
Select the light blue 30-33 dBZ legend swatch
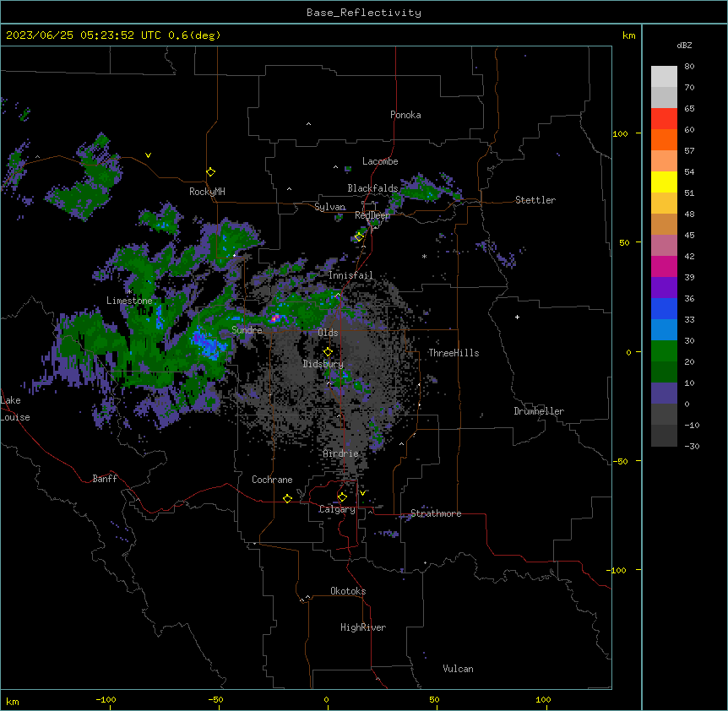click(664, 330)
